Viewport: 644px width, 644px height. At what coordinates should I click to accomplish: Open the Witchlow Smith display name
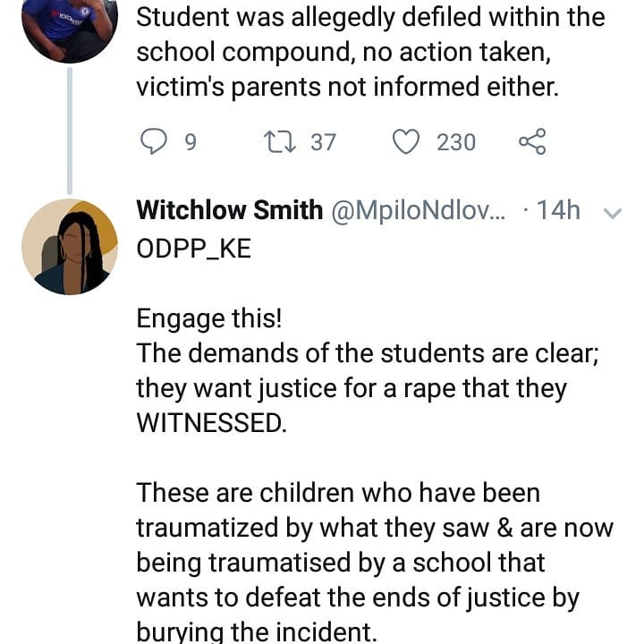click(x=229, y=211)
